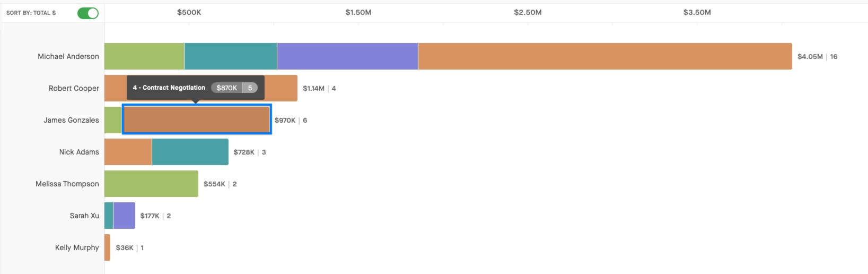Click the Nick Adams name label
Screen dimensions: 868x274
[79, 152]
